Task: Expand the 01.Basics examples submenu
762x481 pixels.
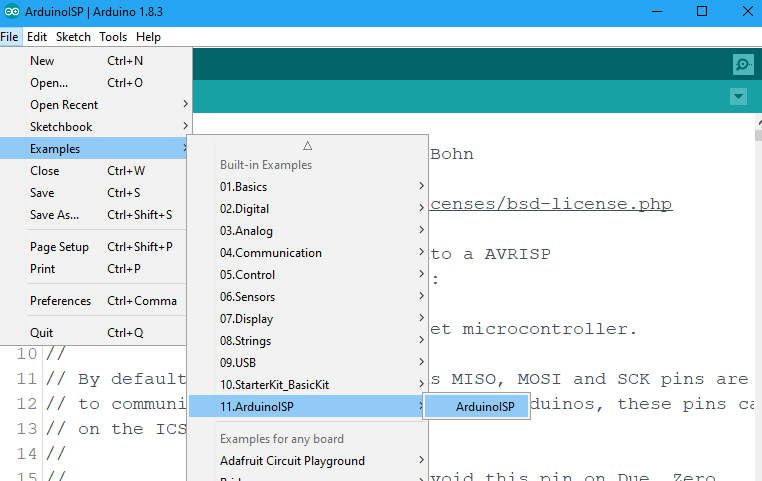Action: pos(308,187)
